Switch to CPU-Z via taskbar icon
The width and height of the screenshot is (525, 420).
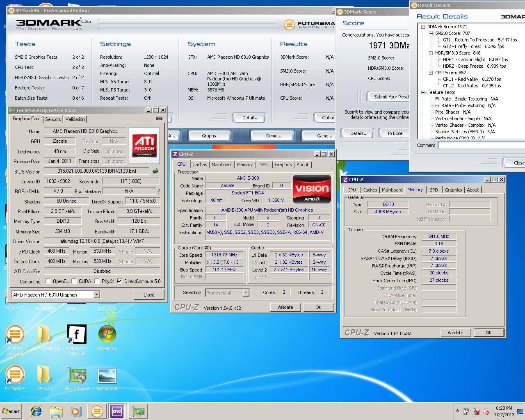pos(117,411)
